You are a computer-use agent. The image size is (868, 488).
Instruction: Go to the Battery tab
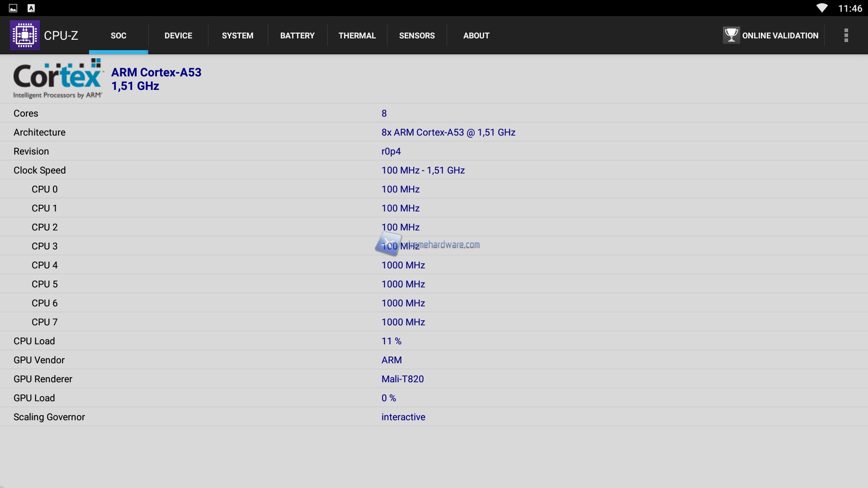(x=297, y=36)
